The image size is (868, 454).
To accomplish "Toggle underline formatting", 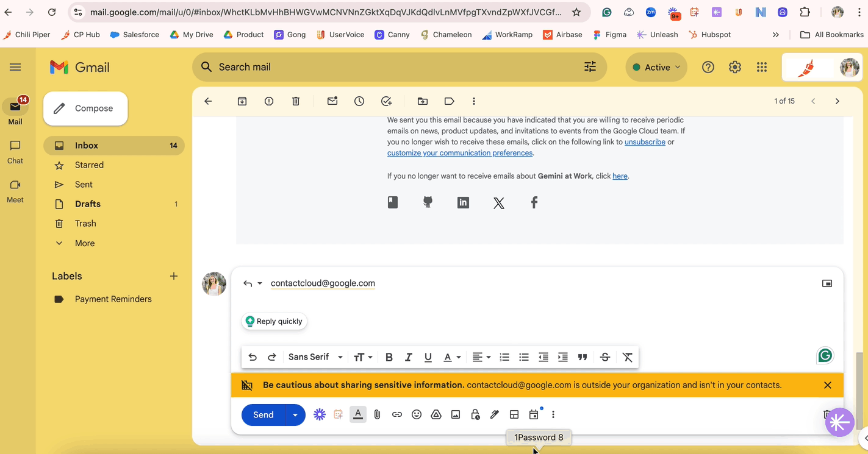I will click(x=428, y=357).
